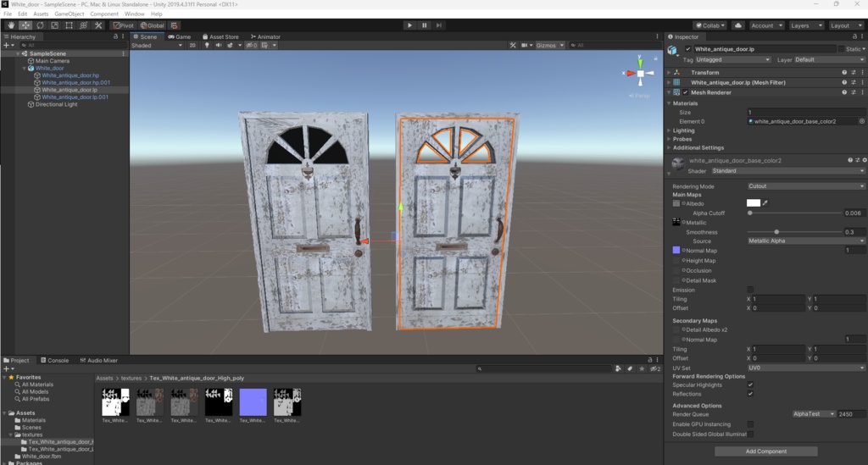Viewport: 868px width, 465px height.
Task: Toggle the Pivot handle position button
Action: (x=124, y=25)
